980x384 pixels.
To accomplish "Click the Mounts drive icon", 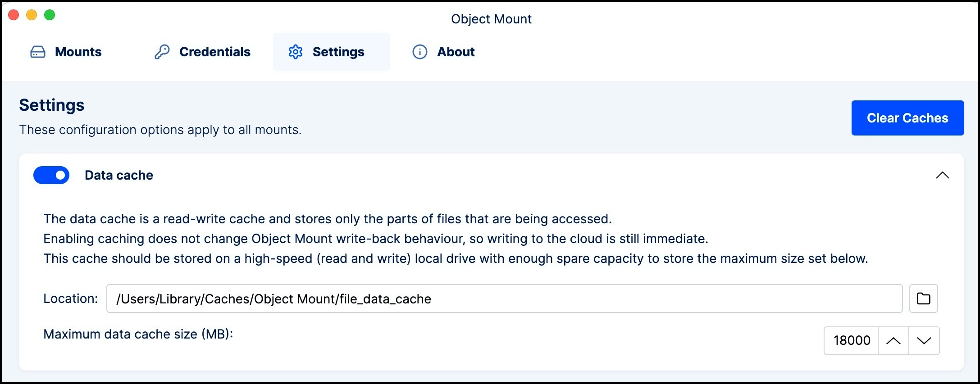I will coord(38,52).
